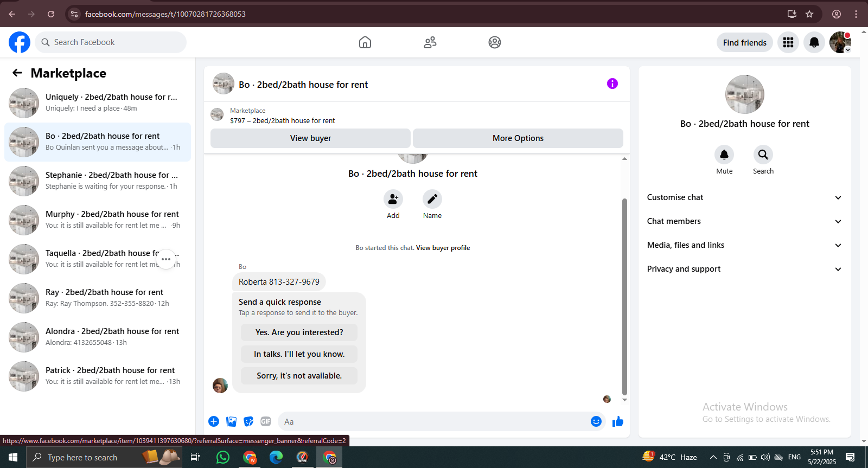Choose a GIF icon
868x468 pixels.
(x=266, y=421)
